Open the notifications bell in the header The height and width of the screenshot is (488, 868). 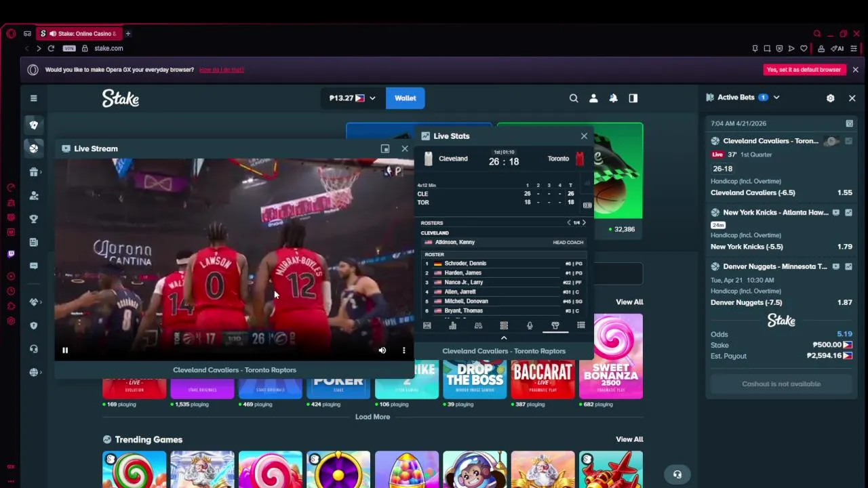[x=613, y=98]
